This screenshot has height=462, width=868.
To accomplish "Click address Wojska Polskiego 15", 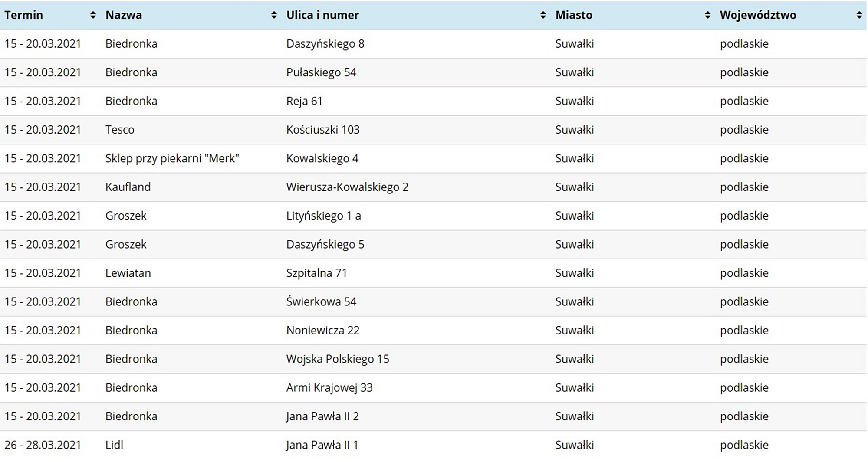I will [x=338, y=359].
